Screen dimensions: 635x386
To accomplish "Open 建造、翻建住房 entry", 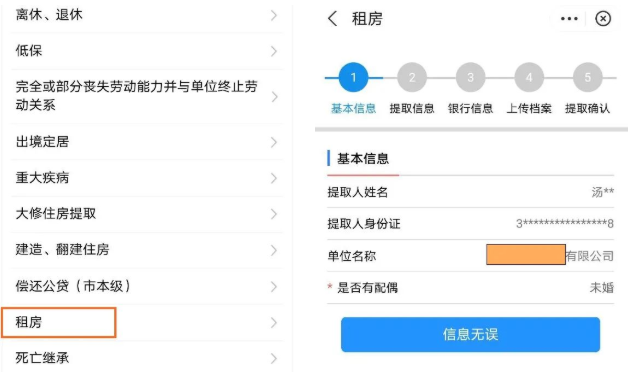I will tap(143, 250).
